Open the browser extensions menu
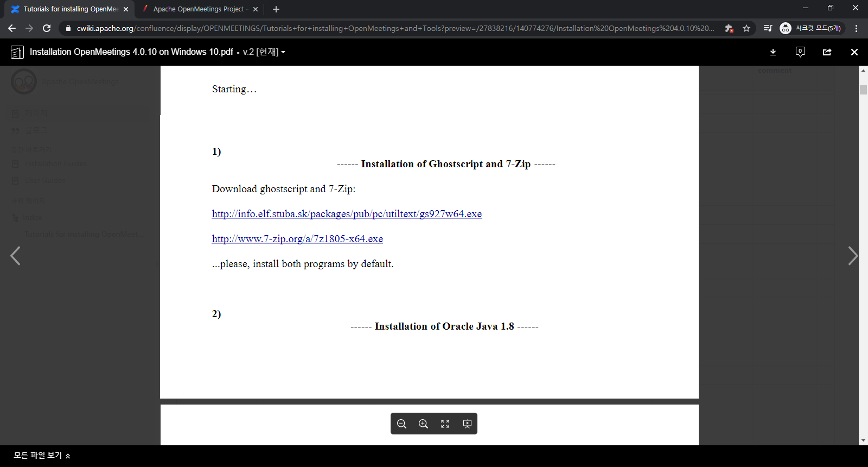Screen dimensions: 868x467 tap(729, 28)
